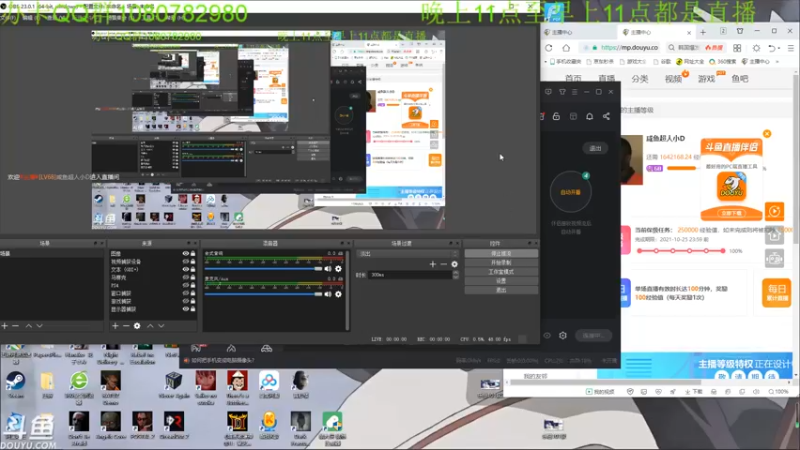Mute the 台式音响 desktop audio
This screenshot has width=800, height=450.
point(328,268)
